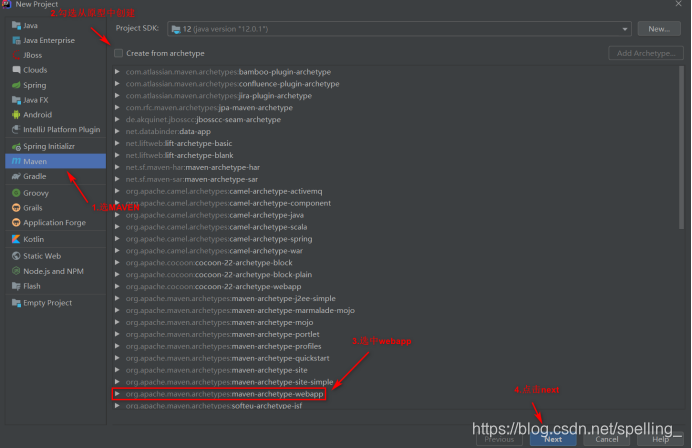Click the New... SDK button
692x448 pixels.
[x=659, y=29]
